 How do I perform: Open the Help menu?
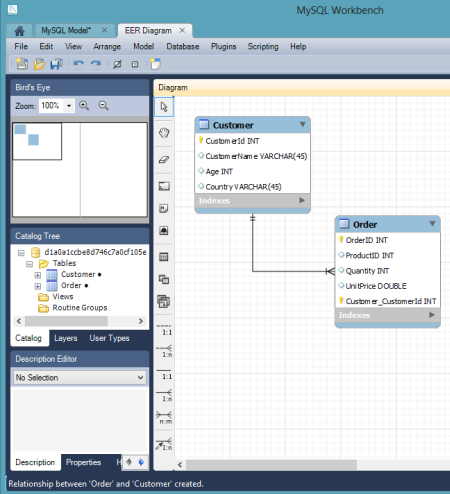[x=298, y=46]
